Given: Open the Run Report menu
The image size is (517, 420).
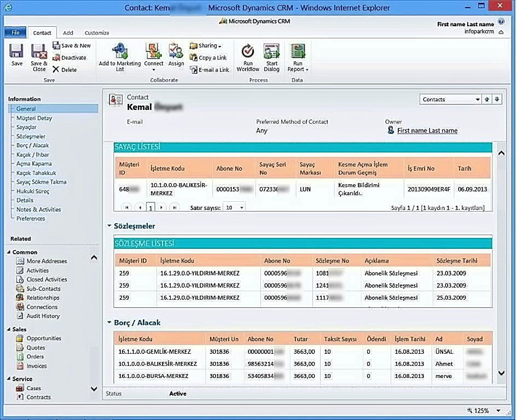Looking at the screenshot, I should click(298, 57).
